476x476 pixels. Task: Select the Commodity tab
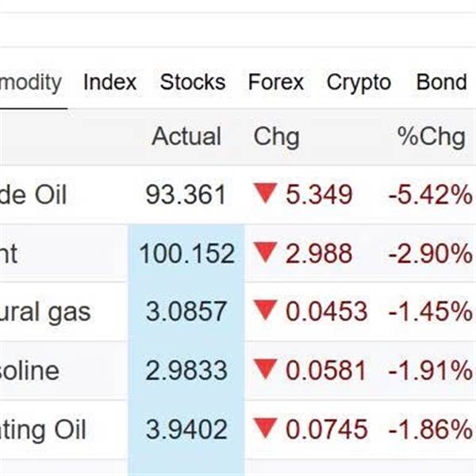click(x=30, y=83)
